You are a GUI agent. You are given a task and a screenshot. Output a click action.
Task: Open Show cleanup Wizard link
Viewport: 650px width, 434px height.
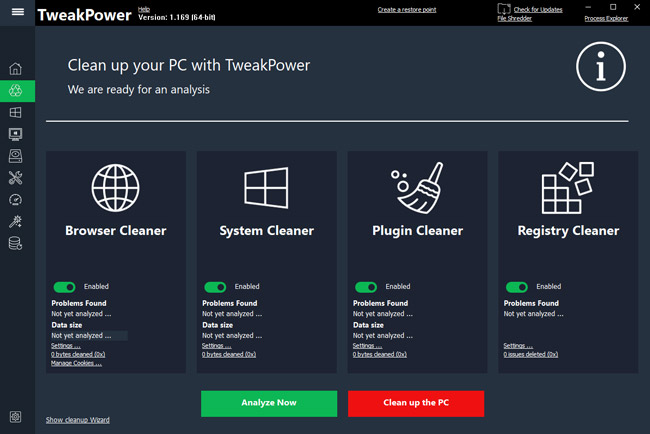(x=78, y=420)
